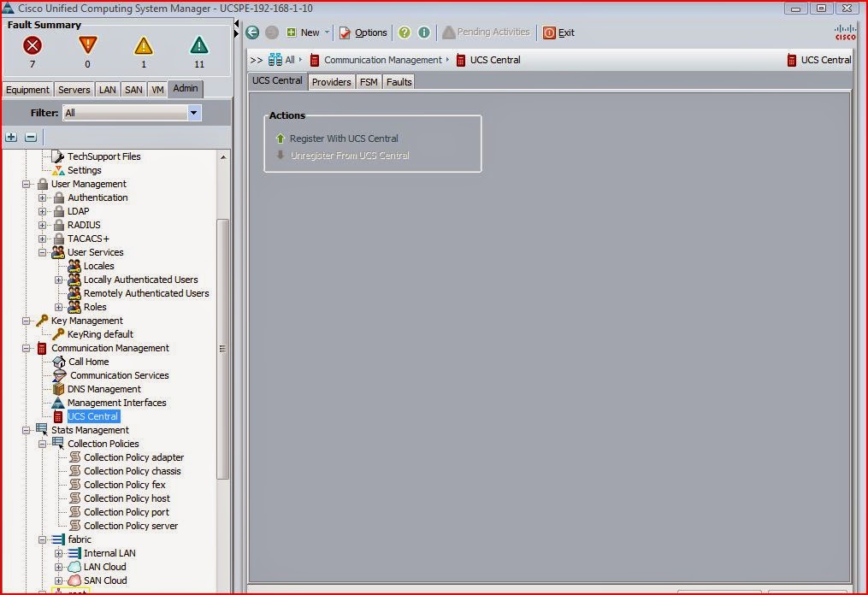Click the pane splitter collapse arrow

[236, 24]
